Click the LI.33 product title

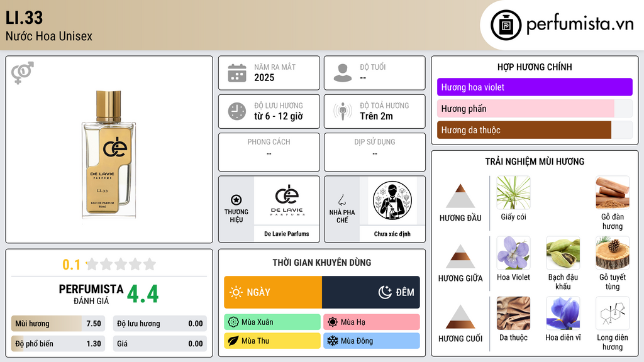pos(24,18)
